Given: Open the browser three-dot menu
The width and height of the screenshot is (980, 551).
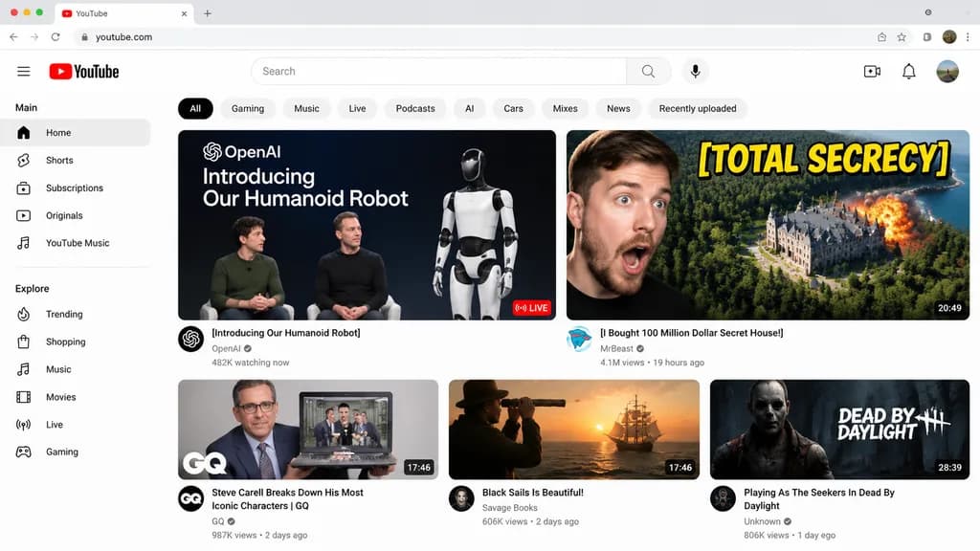Looking at the screenshot, I should pyautogui.click(x=968, y=37).
